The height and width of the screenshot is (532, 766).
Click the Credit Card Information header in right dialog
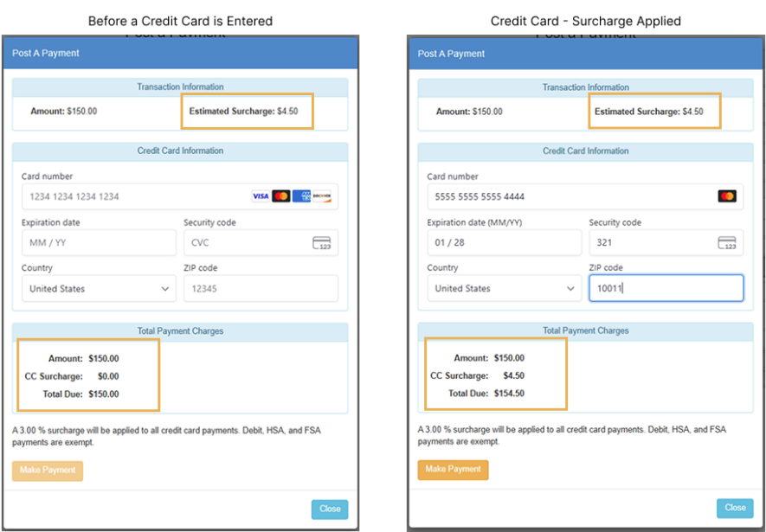point(586,151)
